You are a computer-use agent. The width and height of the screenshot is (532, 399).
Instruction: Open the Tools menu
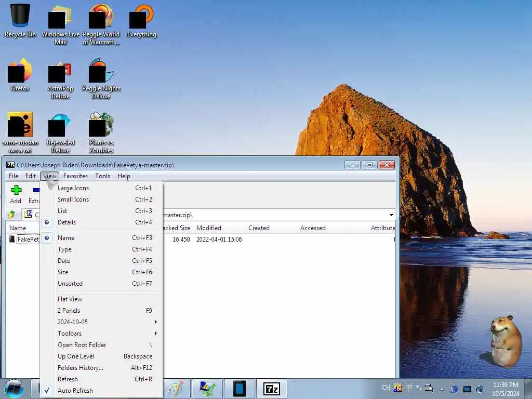pyautogui.click(x=102, y=176)
